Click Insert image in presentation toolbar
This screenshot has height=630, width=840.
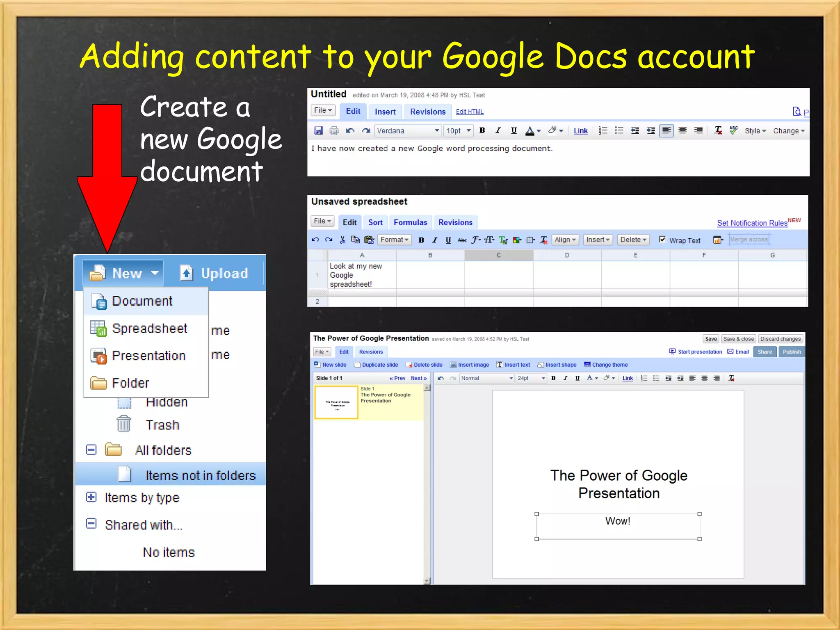[469, 365]
